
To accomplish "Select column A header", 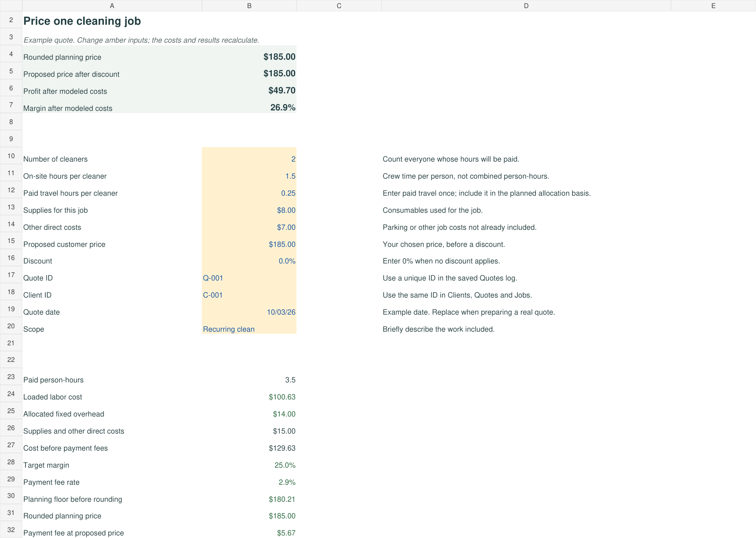I will click(x=112, y=6).
